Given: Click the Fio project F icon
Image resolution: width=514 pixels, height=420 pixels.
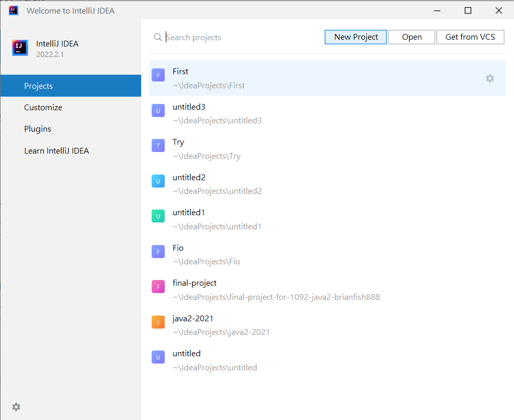Looking at the screenshot, I should 158,252.
